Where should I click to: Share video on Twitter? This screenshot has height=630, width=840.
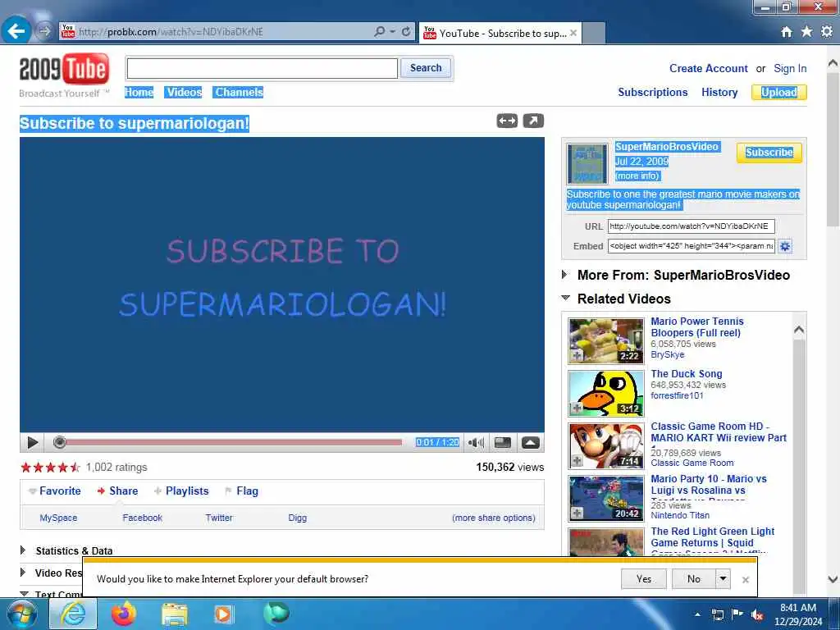pos(219,518)
